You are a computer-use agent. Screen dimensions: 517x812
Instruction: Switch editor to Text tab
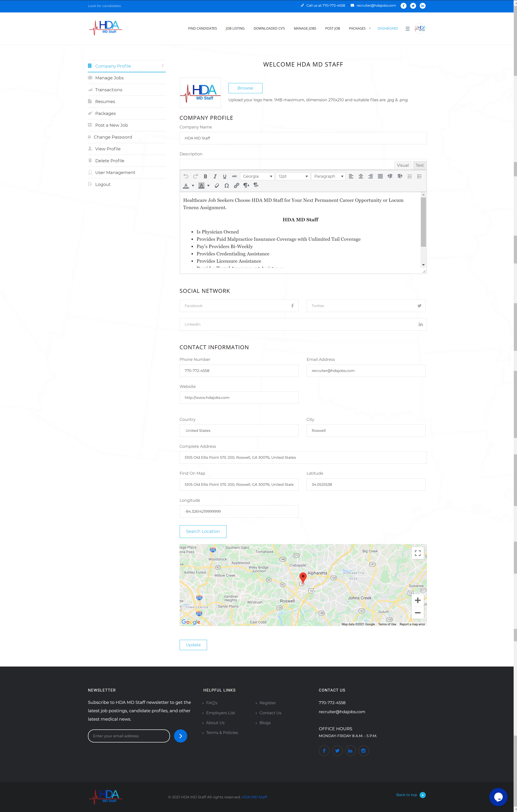point(419,165)
